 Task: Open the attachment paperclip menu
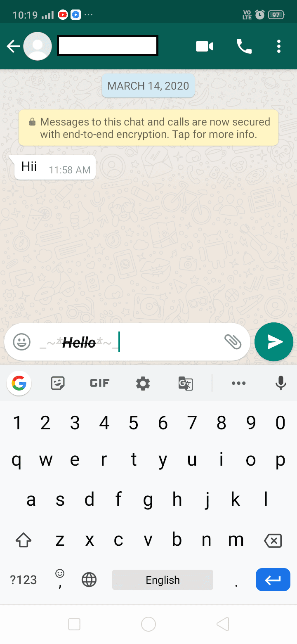[x=233, y=342]
